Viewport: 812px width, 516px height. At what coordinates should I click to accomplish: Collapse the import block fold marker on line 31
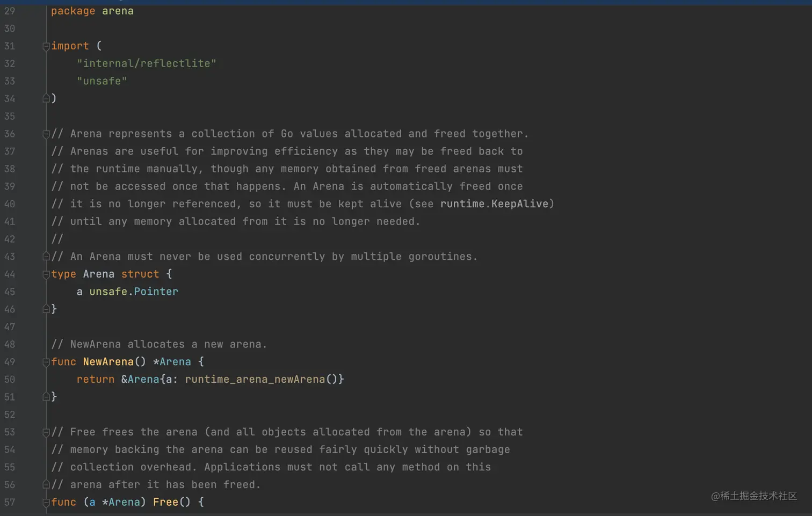pos(46,47)
